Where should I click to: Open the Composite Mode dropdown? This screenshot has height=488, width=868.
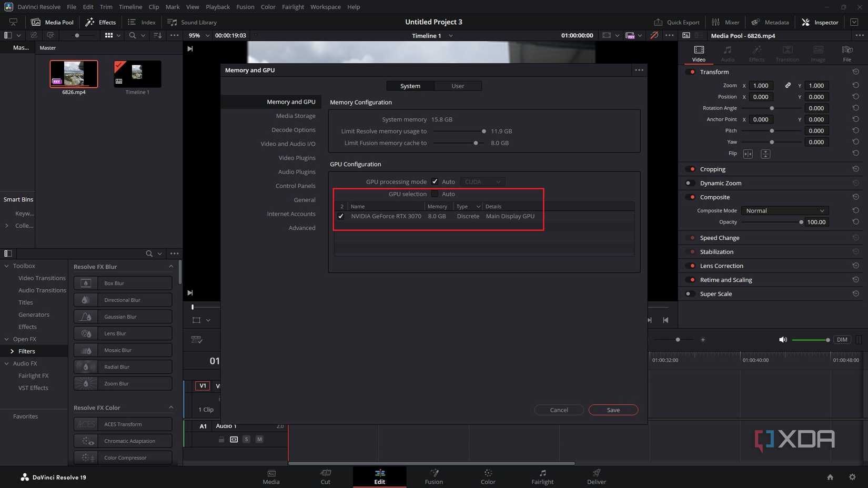pyautogui.click(x=784, y=210)
